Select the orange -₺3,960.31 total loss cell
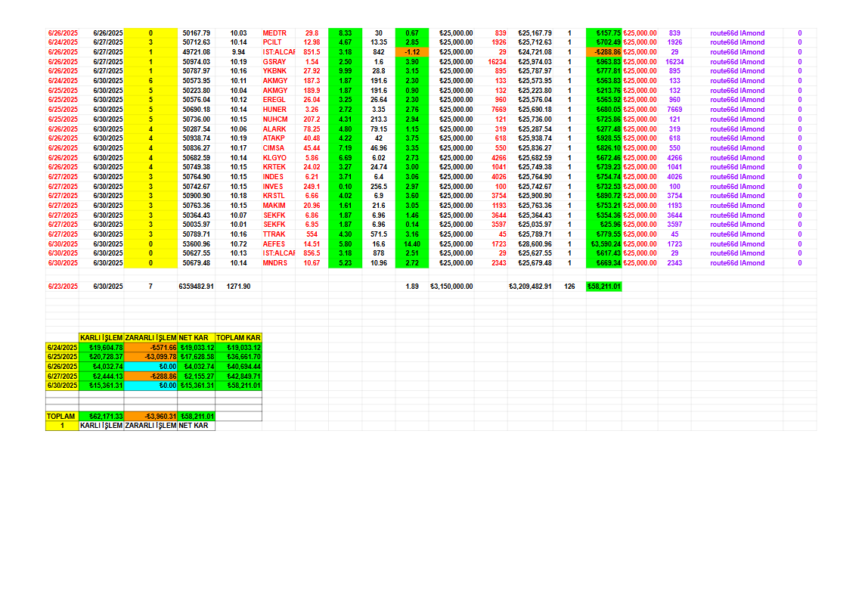This screenshot has height=592, width=868. (x=151, y=417)
